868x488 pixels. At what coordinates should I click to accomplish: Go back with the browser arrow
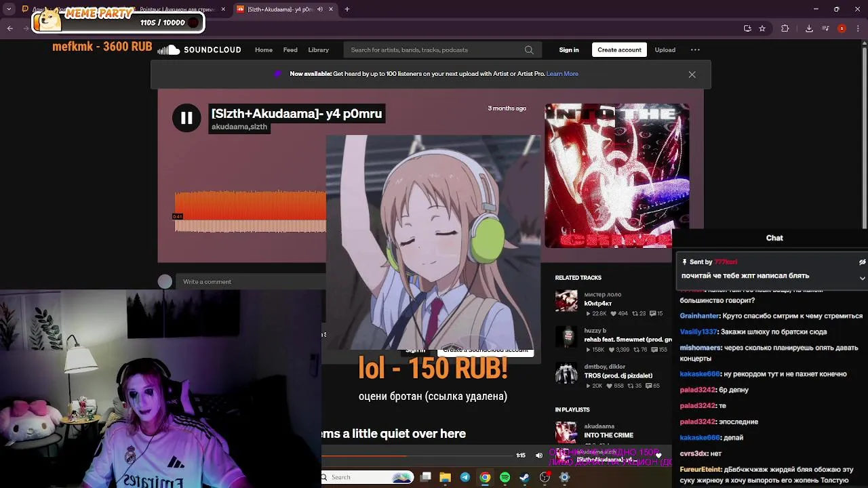pyautogui.click(x=9, y=28)
